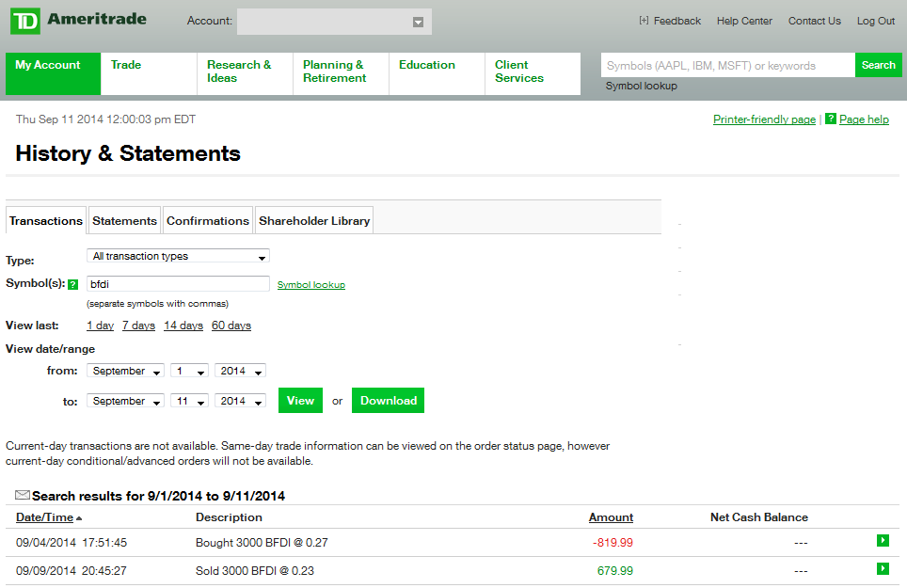
Task: Switch to the Shareholder Library tab
Action: [x=314, y=221]
